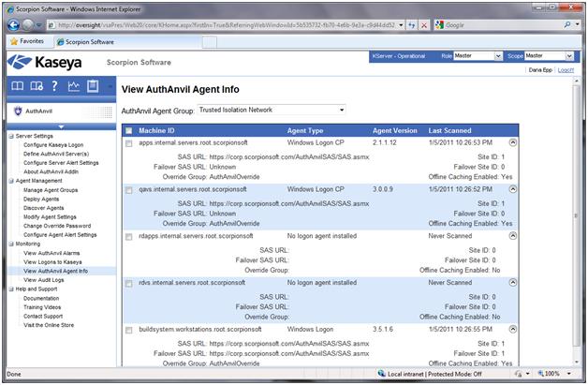Image resolution: width=588 pixels, height=385 pixels.
Task: Sort by the Agent Version column header
Action: click(394, 130)
